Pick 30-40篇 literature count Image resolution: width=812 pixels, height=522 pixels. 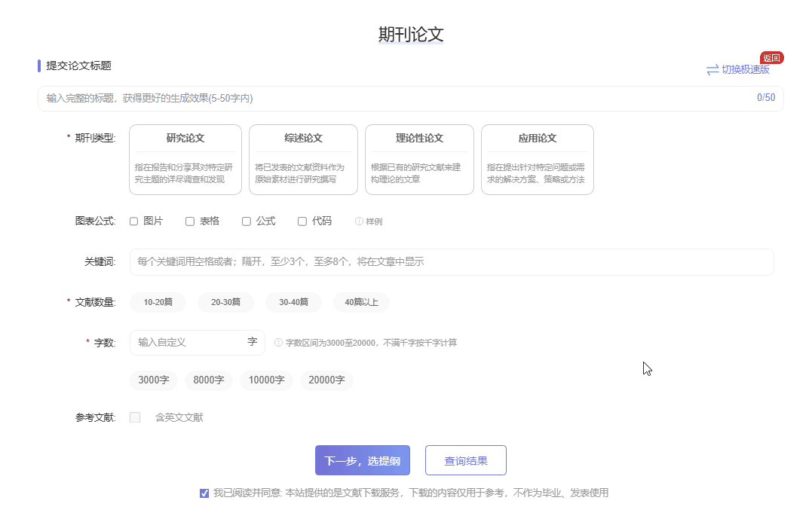(293, 302)
